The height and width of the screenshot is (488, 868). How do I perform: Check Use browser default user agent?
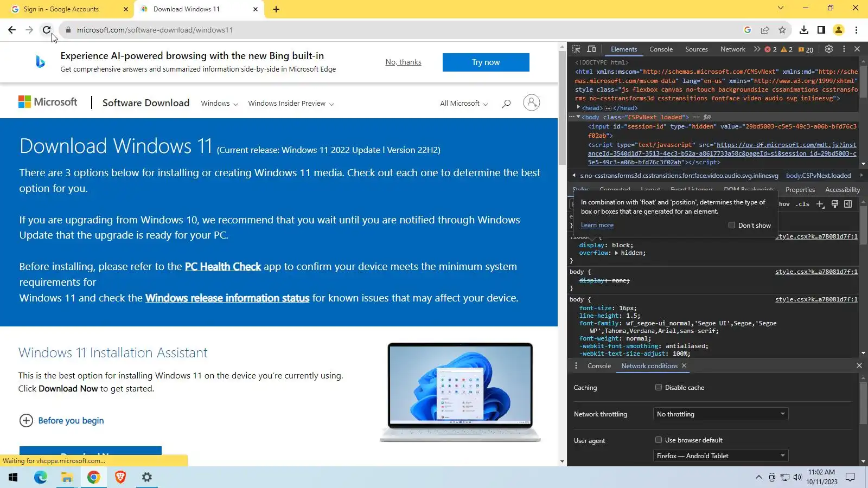click(659, 440)
